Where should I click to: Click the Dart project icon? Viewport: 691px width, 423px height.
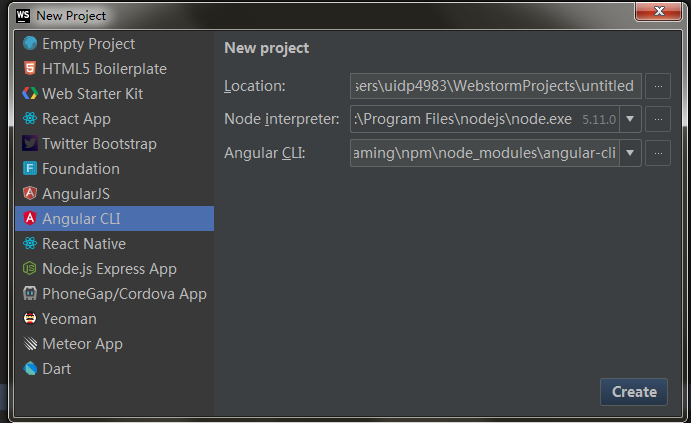tap(30, 369)
